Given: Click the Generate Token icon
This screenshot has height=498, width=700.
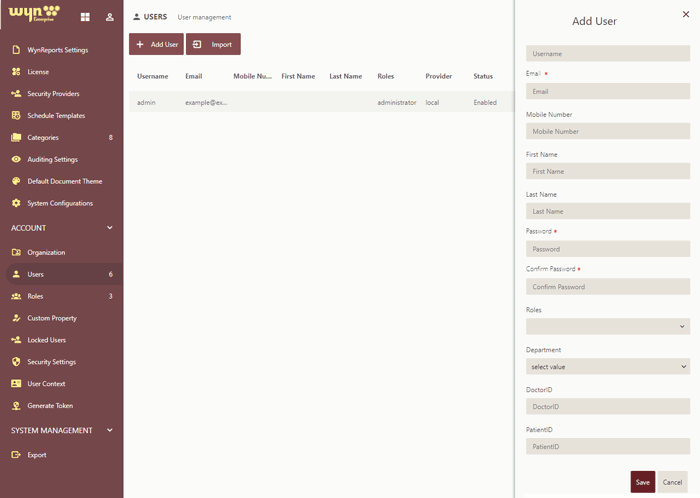Looking at the screenshot, I should click(x=16, y=406).
